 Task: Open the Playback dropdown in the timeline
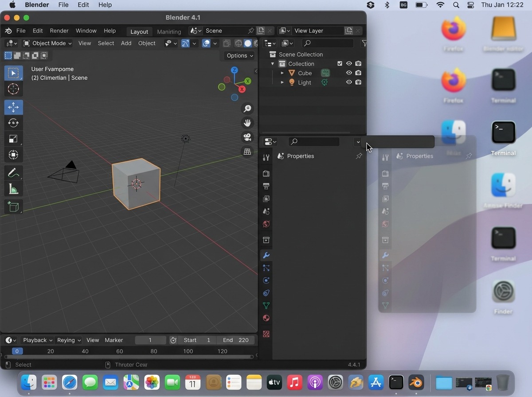pos(38,340)
